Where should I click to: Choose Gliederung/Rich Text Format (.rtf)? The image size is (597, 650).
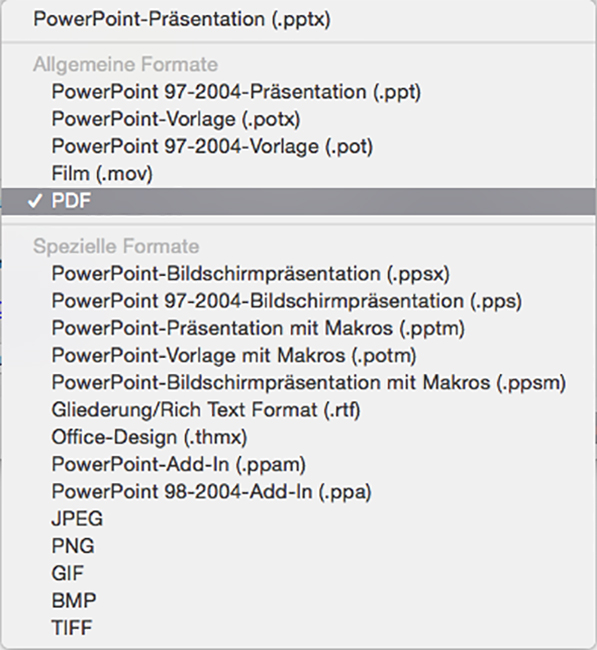click(x=298, y=410)
